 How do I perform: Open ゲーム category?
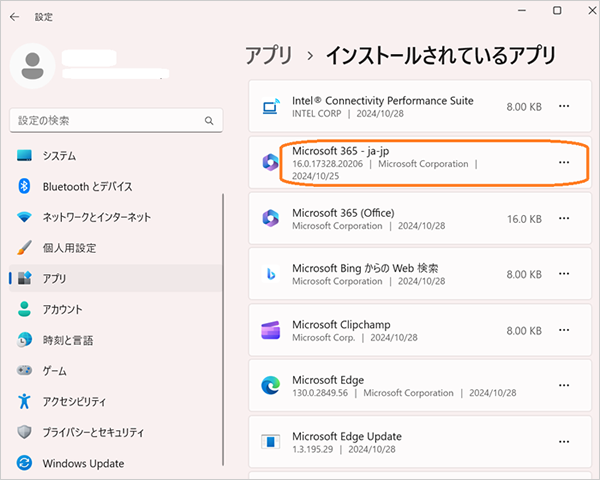coord(115,371)
